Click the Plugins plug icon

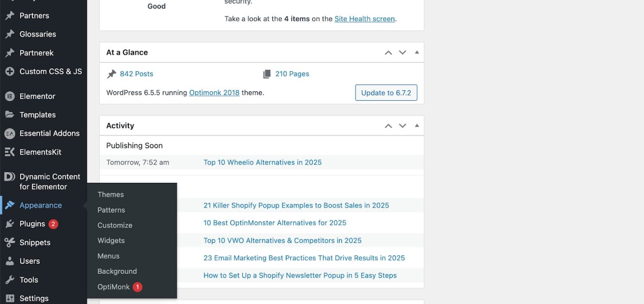click(x=9, y=224)
